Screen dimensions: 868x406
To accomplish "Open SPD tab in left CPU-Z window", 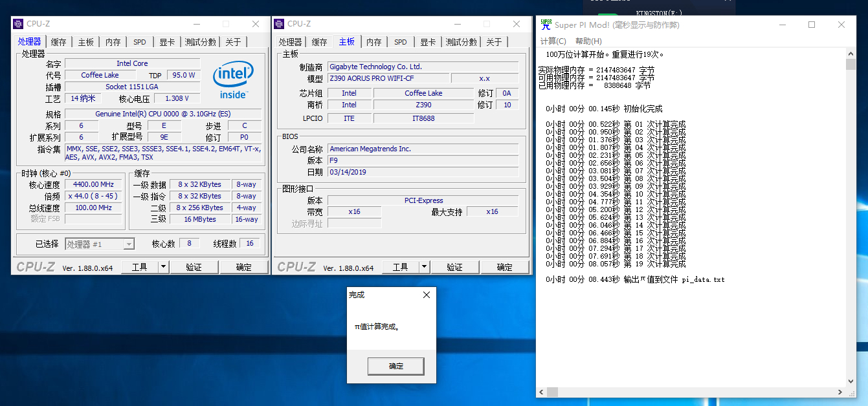I will 140,42.
